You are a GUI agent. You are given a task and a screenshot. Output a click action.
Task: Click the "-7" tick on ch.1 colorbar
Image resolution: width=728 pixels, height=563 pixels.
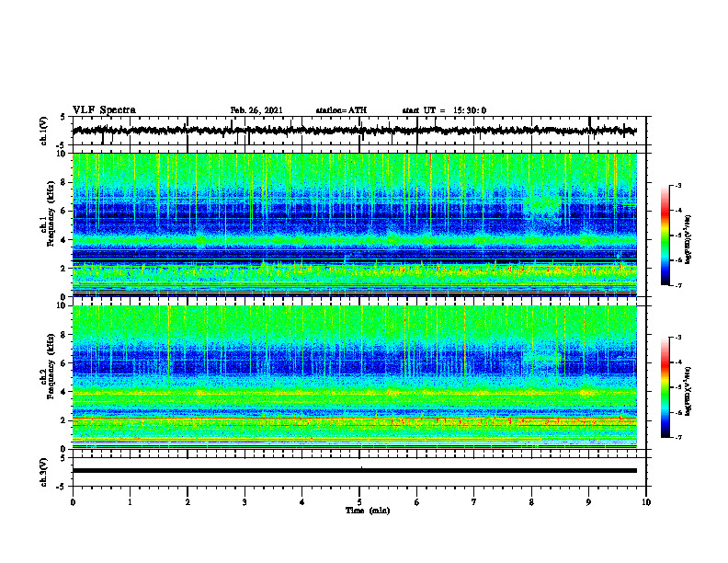coord(678,285)
